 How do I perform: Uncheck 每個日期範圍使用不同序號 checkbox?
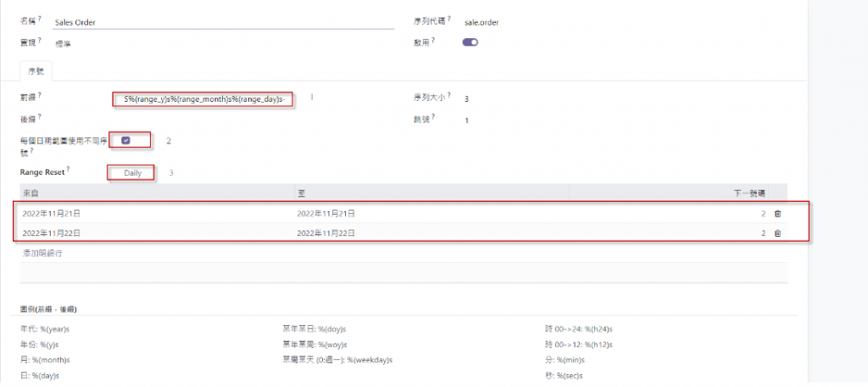point(125,140)
